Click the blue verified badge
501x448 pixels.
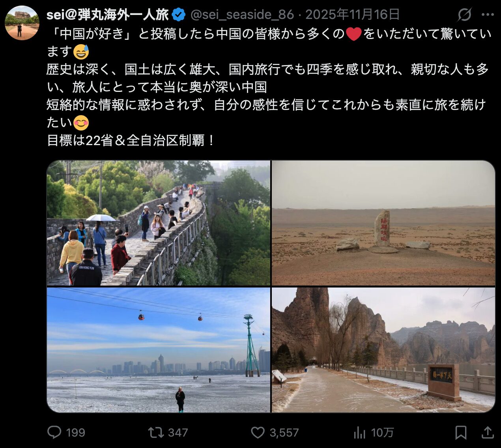point(179,15)
